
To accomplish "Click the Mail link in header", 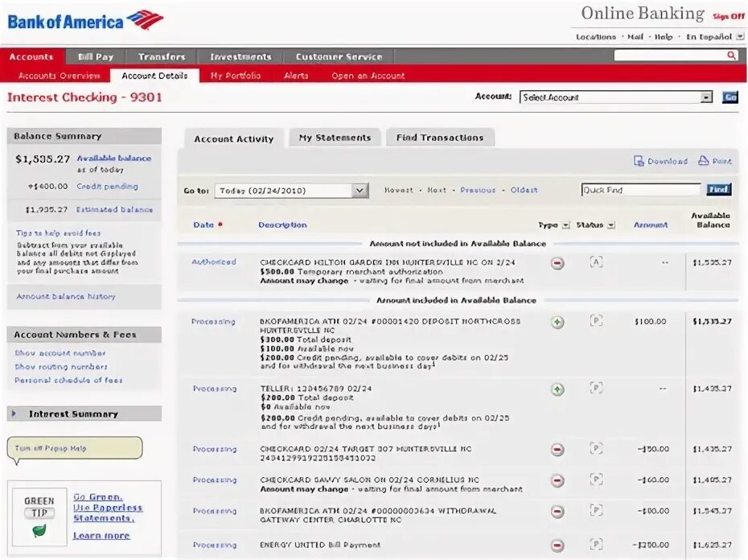I will 635,37.
